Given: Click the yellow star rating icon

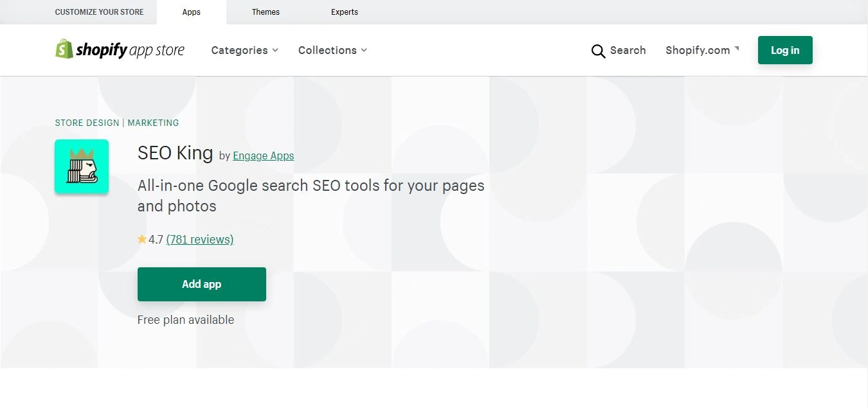Looking at the screenshot, I should (x=142, y=240).
